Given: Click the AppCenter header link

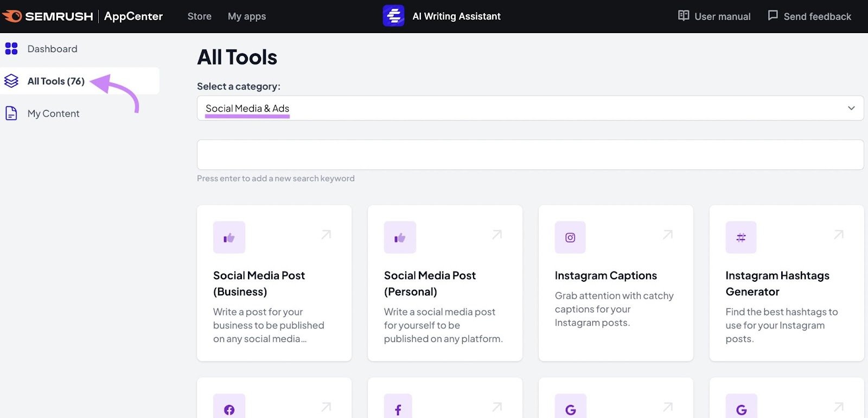Looking at the screenshot, I should click(x=133, y=16).
